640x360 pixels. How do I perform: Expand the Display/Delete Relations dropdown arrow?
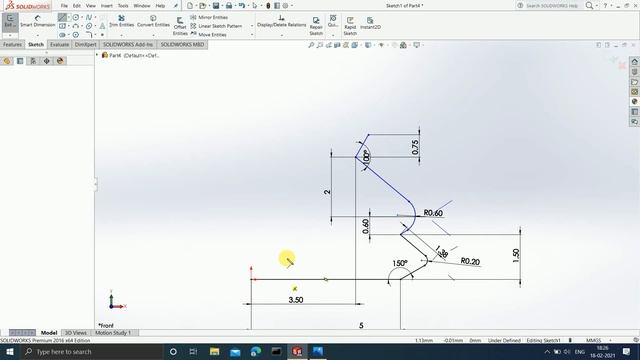point(281,35)
